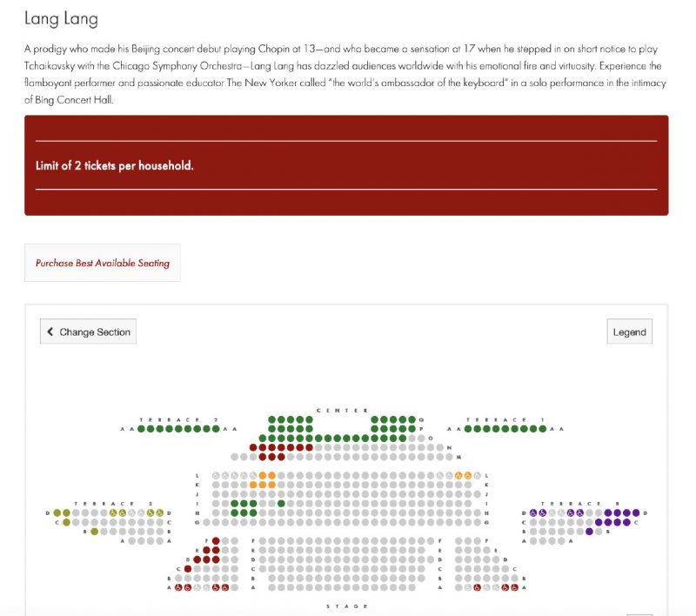The height and width of the screenshot is (616, 696).
Task: Click the rightmost green seat in Terrace 1
Action: [543, 428]
